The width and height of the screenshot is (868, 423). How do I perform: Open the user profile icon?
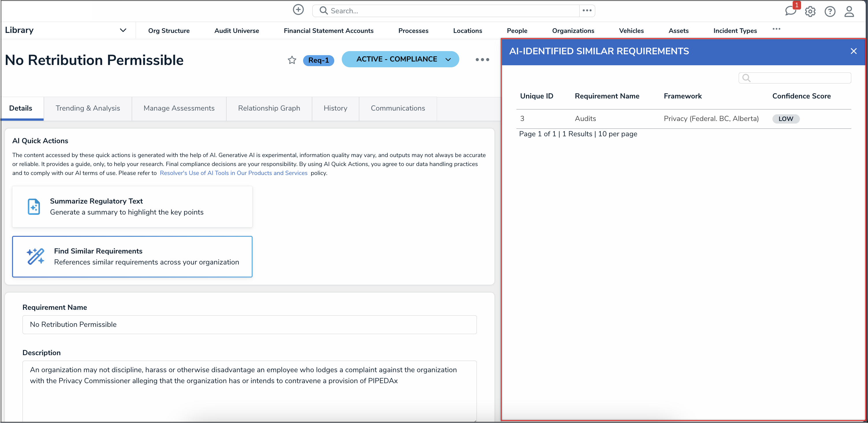(849, 12)
